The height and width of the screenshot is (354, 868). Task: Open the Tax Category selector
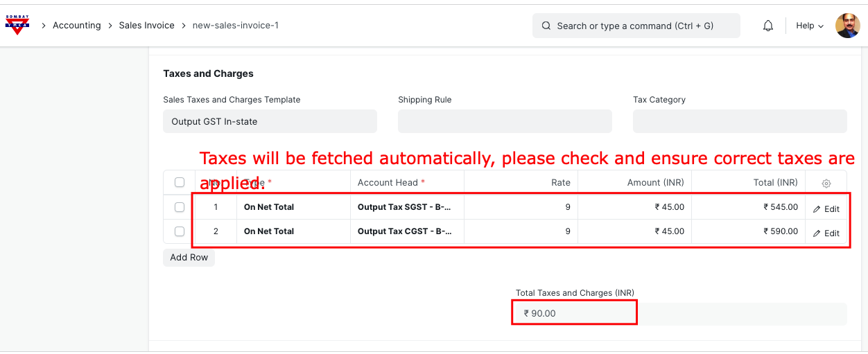[739, 121]
